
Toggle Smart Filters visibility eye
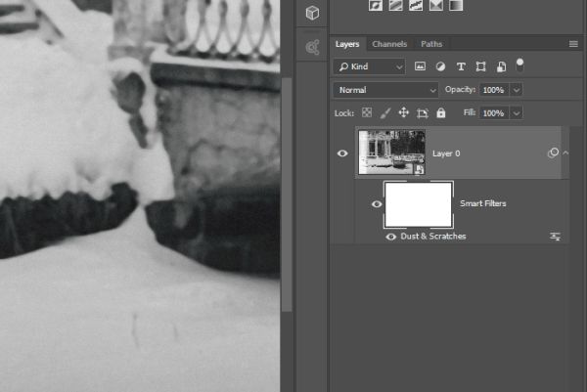377,204
